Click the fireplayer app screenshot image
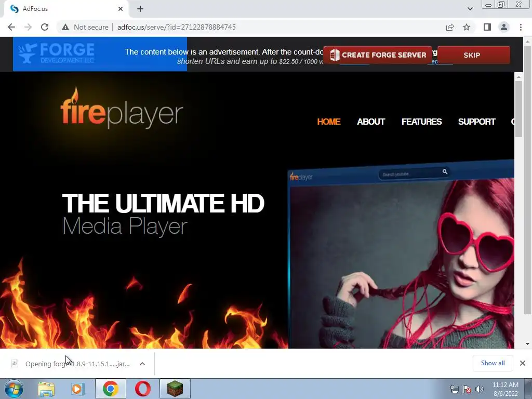This screenshot has width=532, height=399. (401, 255)
